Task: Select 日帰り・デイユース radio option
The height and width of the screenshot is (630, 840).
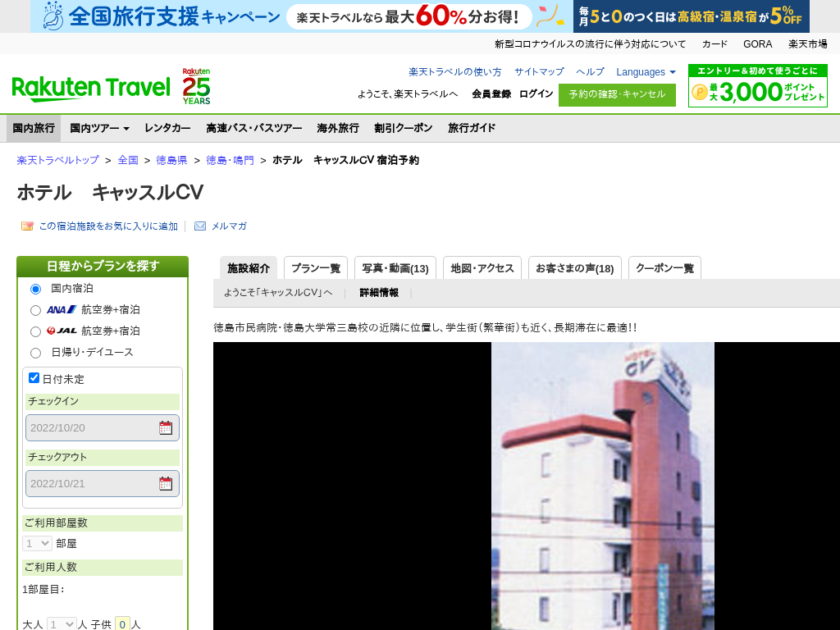Action: (x=35, y=353)
